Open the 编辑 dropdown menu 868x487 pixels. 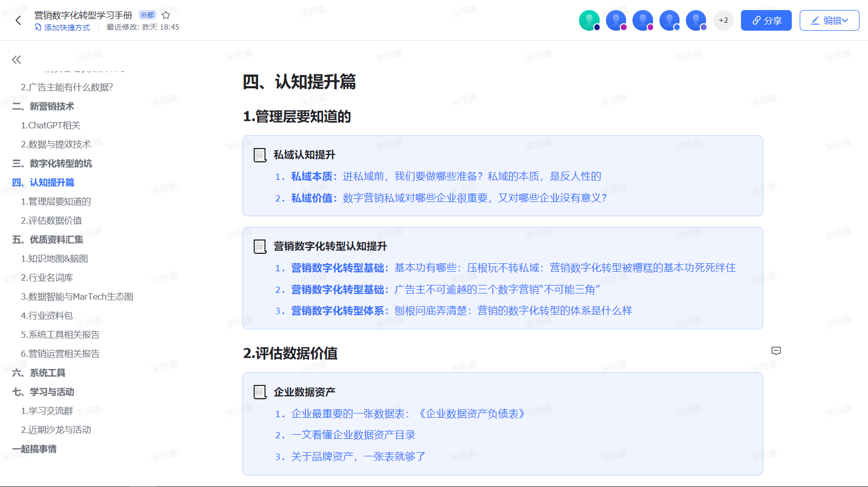[829, 21]
